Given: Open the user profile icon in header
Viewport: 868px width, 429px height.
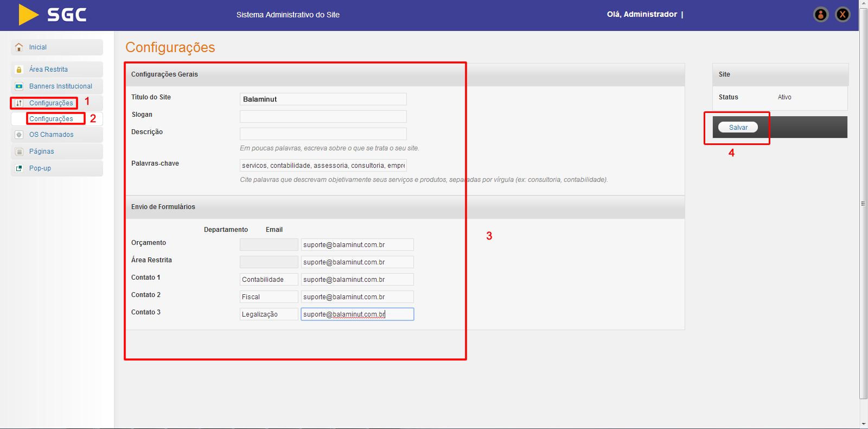Looking at the screenshot, I should click(x=821, y=15).
